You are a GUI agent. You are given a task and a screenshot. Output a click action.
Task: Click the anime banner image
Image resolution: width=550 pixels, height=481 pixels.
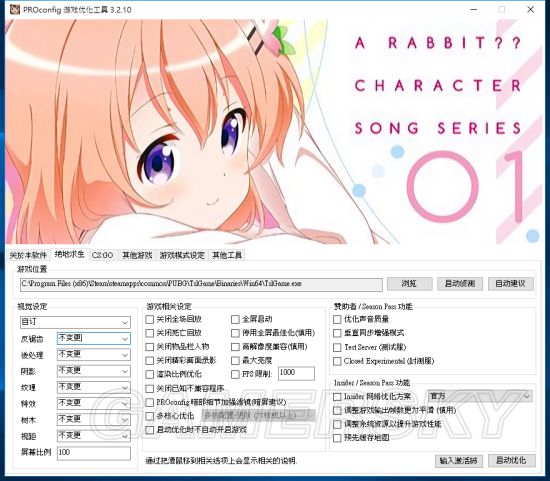[273, 132]
